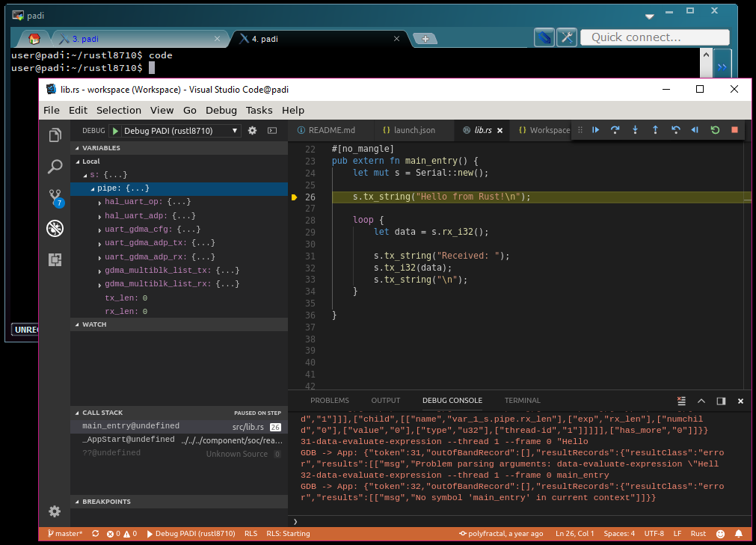Screen dimensions: 756x545
Task: Grab the debug toolbar drag handle
Action: pos(580,129)
